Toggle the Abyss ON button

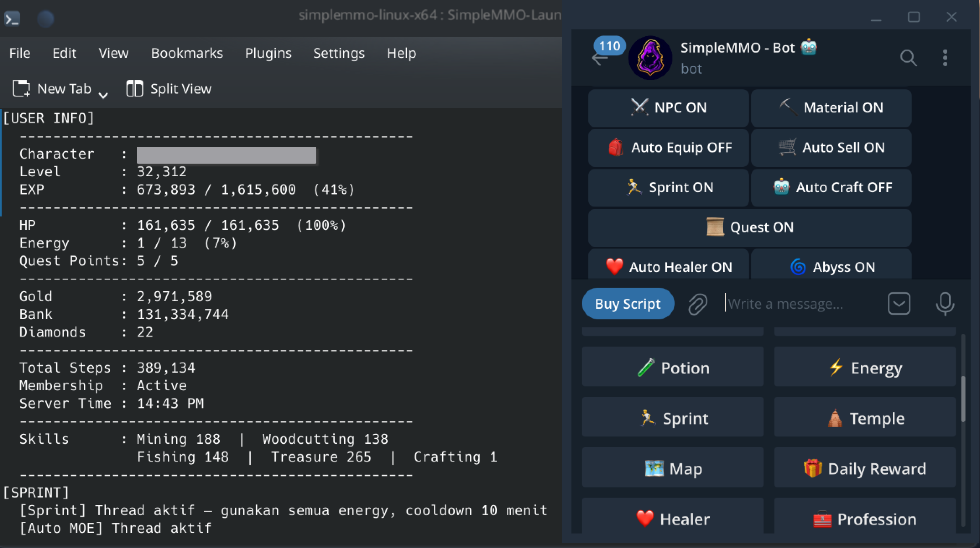[x=831, y=264]
